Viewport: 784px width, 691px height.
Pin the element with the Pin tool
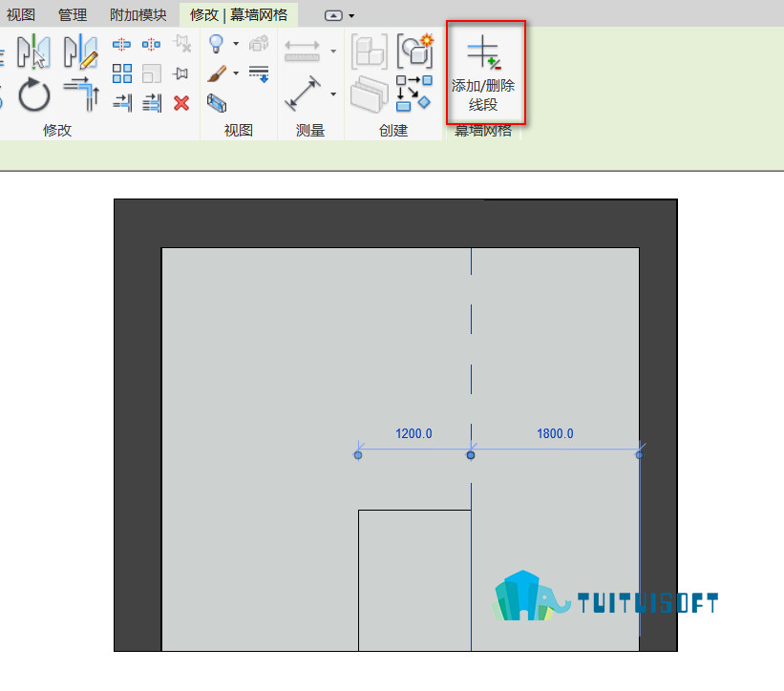point(180,73)
